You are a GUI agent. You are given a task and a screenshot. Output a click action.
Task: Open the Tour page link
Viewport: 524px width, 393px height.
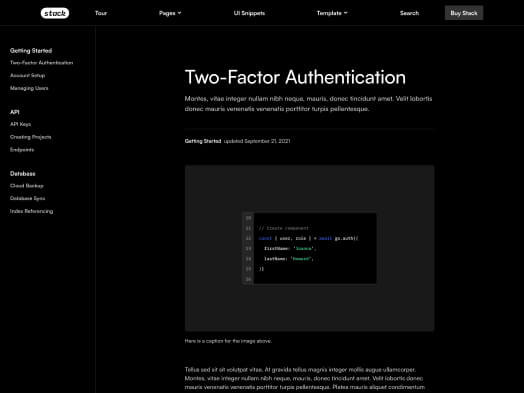(x=101, y=13)
